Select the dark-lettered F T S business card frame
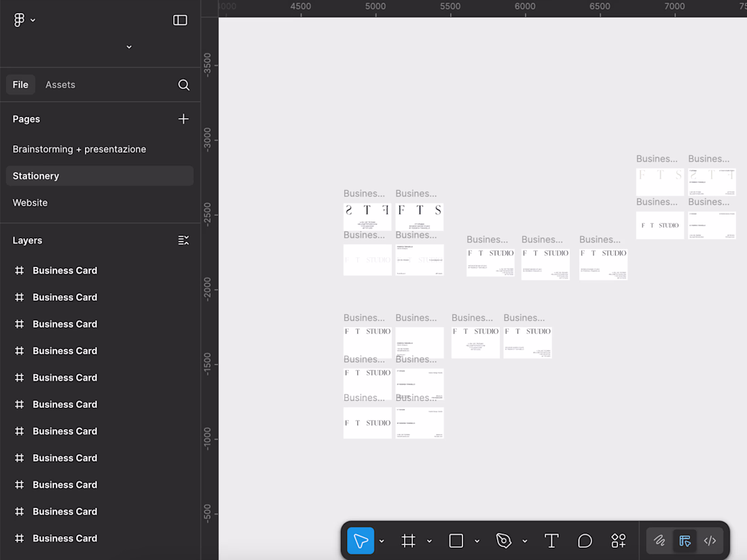 coord(420,217)
